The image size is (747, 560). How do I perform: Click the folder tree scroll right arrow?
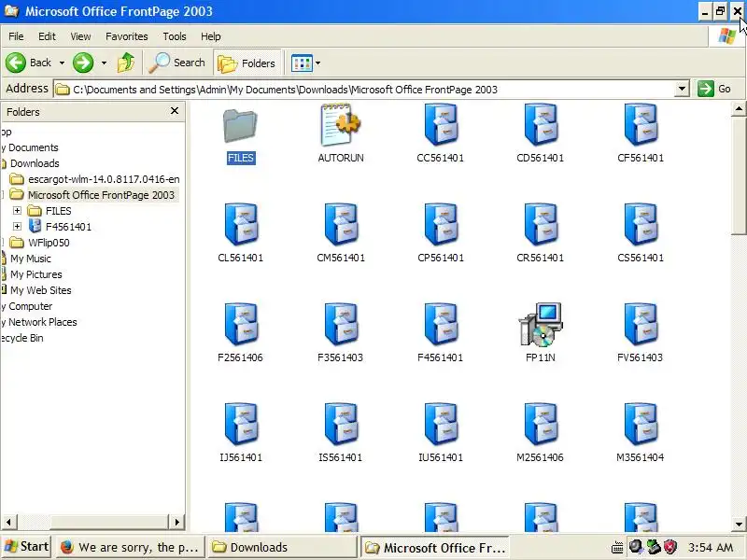click(177, 522)
